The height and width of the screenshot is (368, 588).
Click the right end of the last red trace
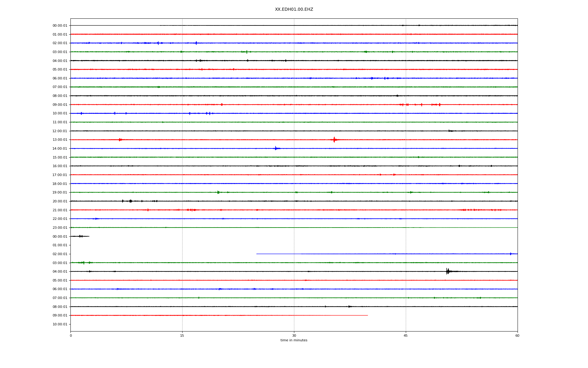367,315
